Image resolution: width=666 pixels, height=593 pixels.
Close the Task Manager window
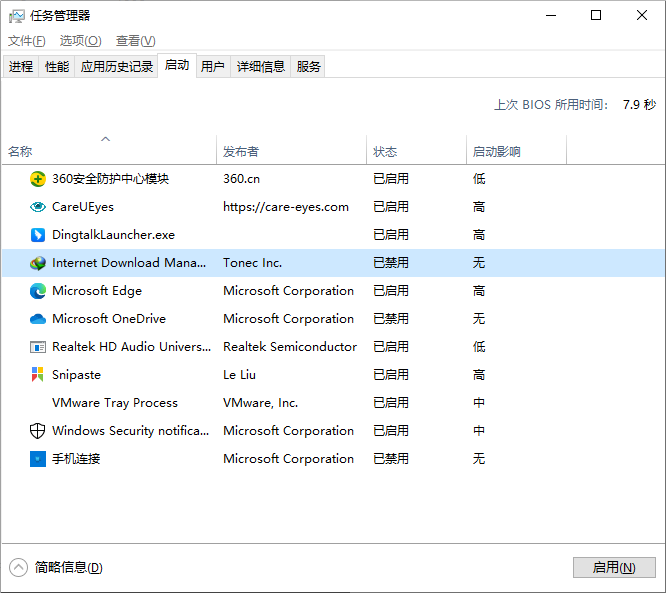pyautogui.click(x=642, y=16)
